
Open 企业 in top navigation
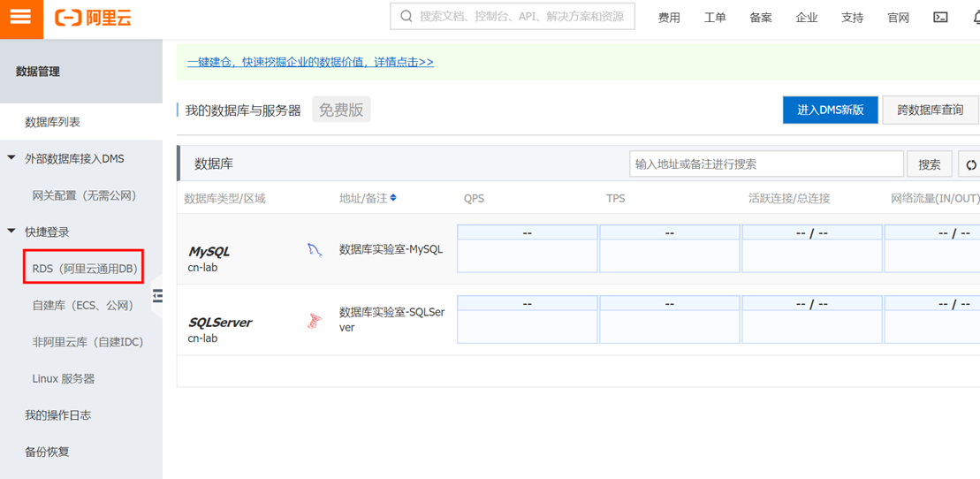(806, 19)
